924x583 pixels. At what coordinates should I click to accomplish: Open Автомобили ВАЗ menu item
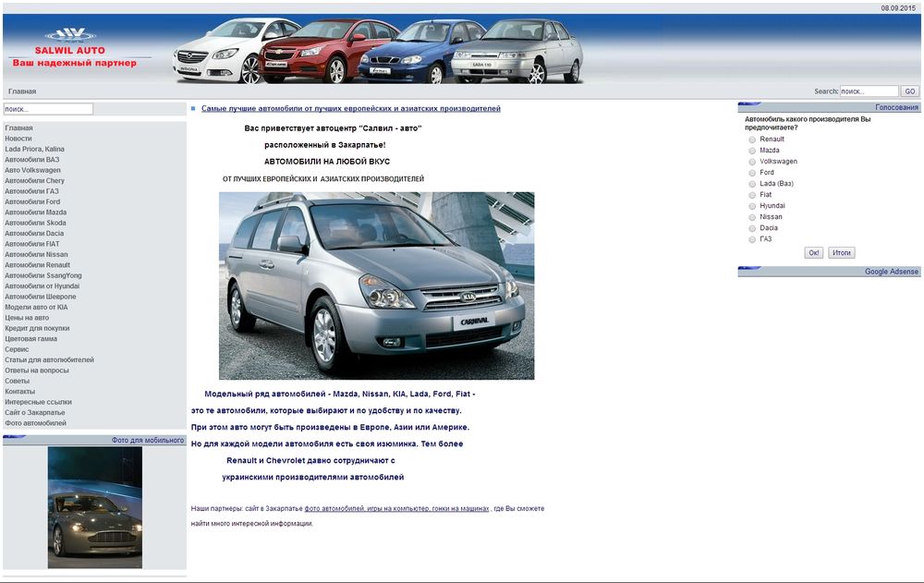(x=31, y=160)
